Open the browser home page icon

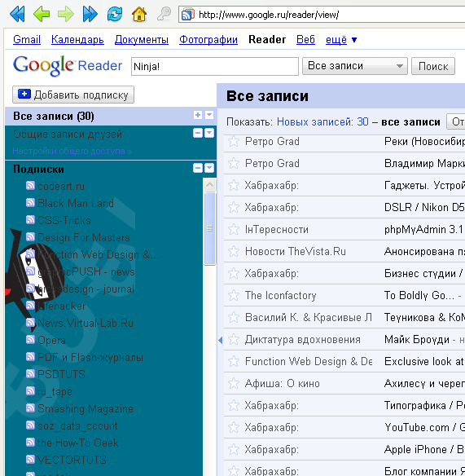[x=139, y=14]
